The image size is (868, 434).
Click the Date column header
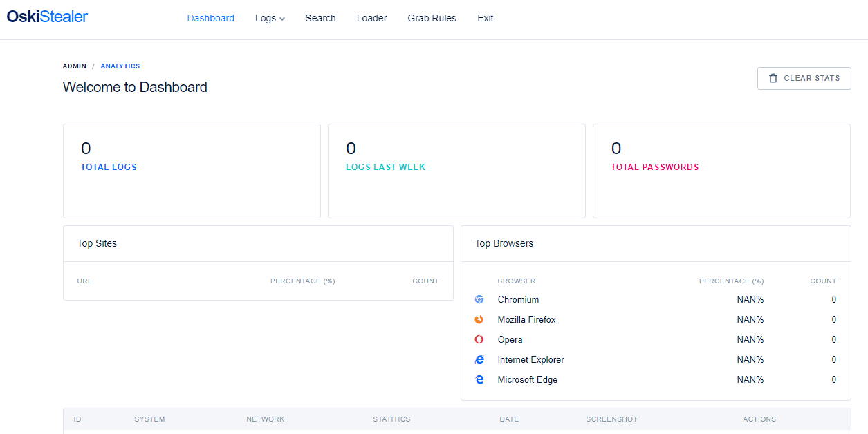click(x=509, y=419)
